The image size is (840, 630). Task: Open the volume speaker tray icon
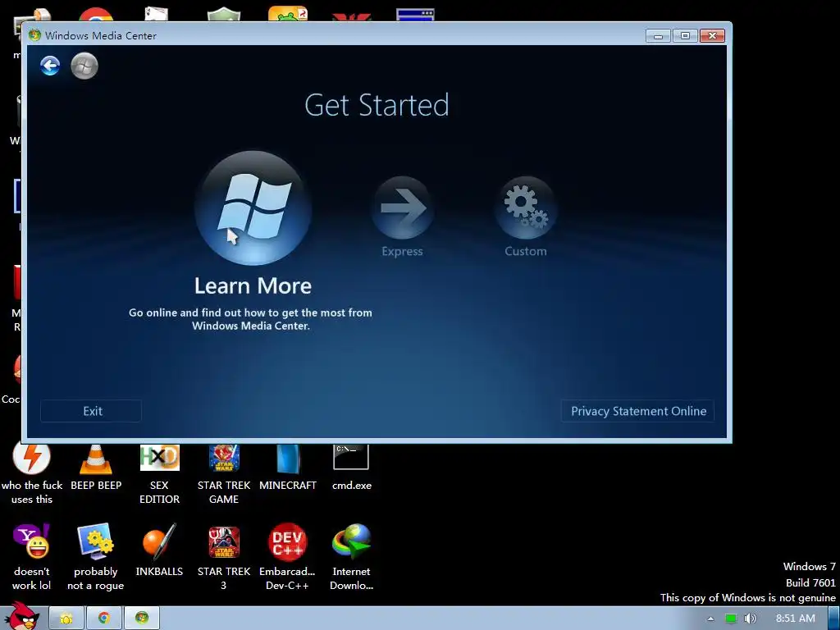point(751,619)
